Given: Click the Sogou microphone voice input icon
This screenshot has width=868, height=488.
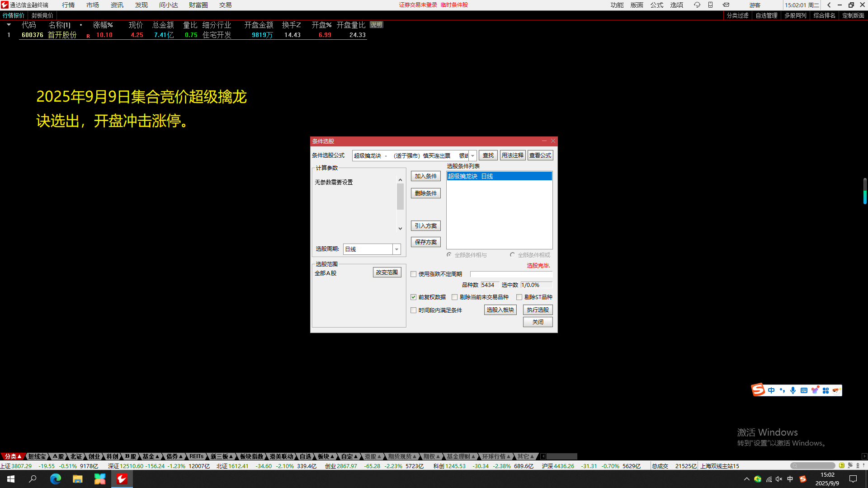Looking at the screenshot, I should [793, 390].
